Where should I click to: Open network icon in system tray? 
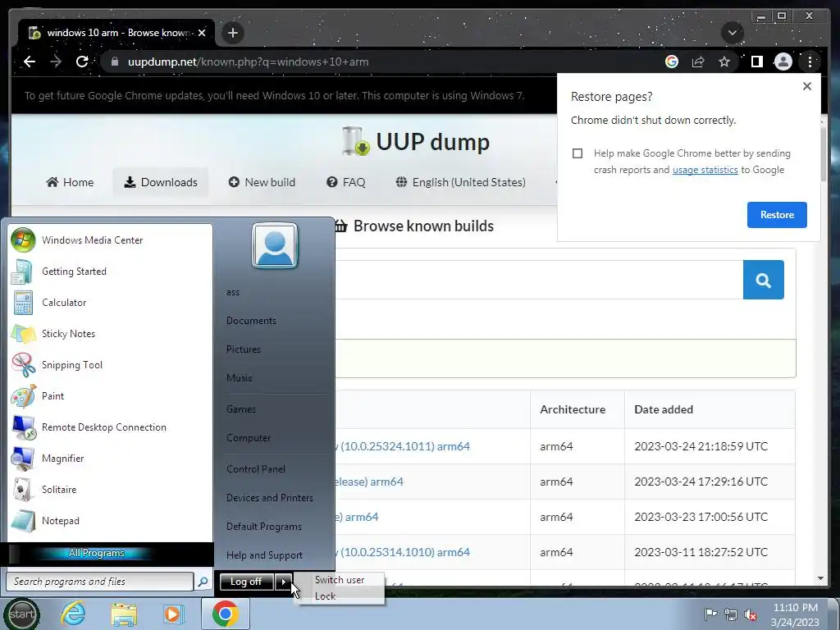730,614
